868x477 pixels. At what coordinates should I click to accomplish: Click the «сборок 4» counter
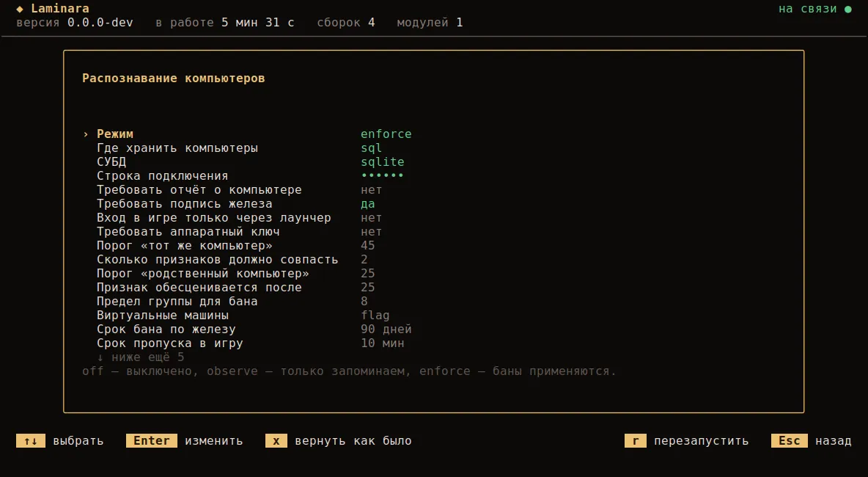click(346, 23)
